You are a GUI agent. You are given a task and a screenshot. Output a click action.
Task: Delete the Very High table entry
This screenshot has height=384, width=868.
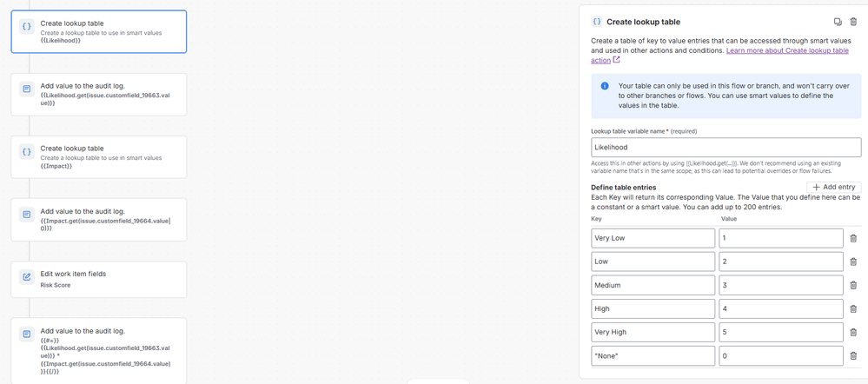click(853, 332)
